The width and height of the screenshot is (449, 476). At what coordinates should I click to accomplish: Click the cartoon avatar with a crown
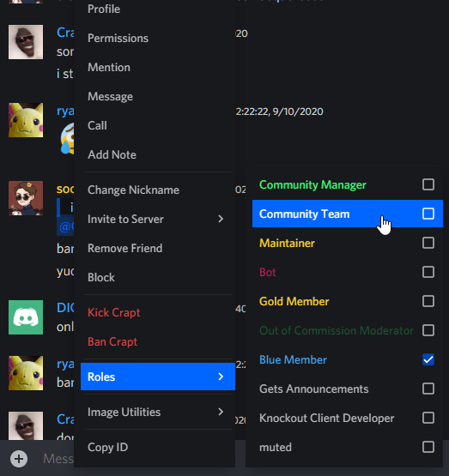(x=26, y=198)
